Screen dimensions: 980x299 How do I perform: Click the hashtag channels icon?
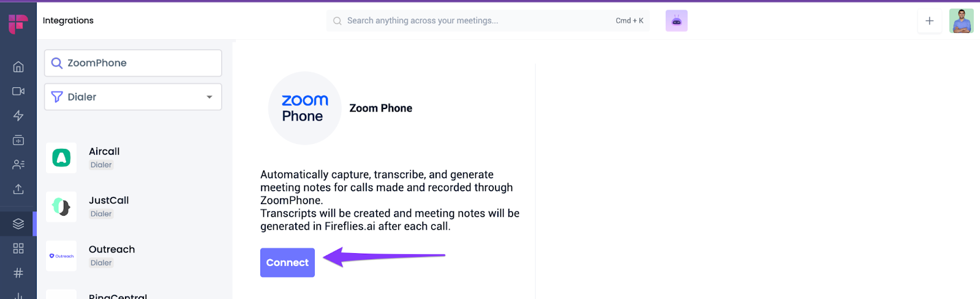[18, 273]
